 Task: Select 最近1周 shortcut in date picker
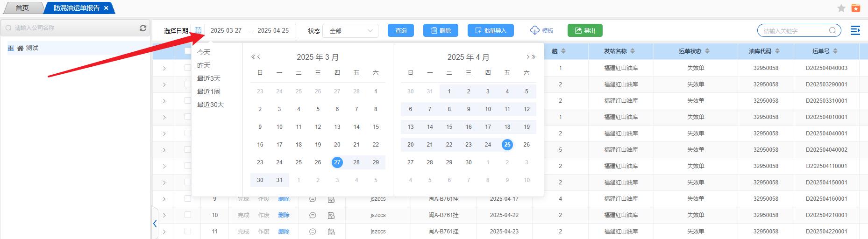(x=209, y=91)
